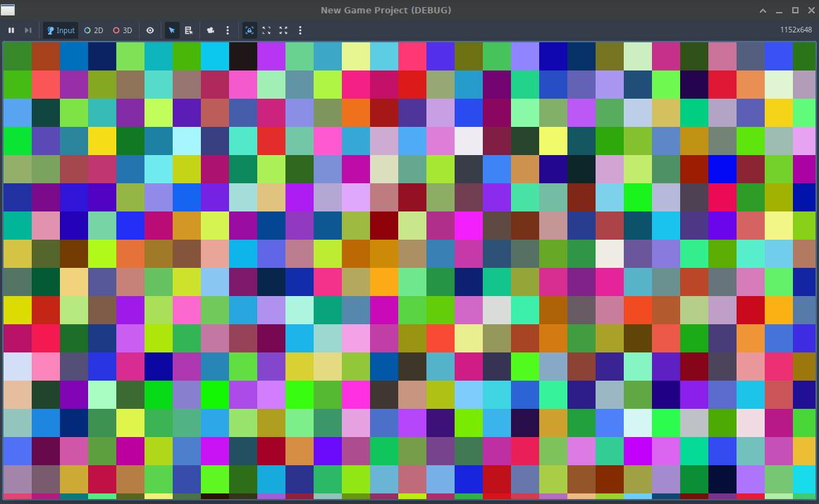The image size is (819, 504).
Task: Close the New Game Project window
Action: pos(811,11)
